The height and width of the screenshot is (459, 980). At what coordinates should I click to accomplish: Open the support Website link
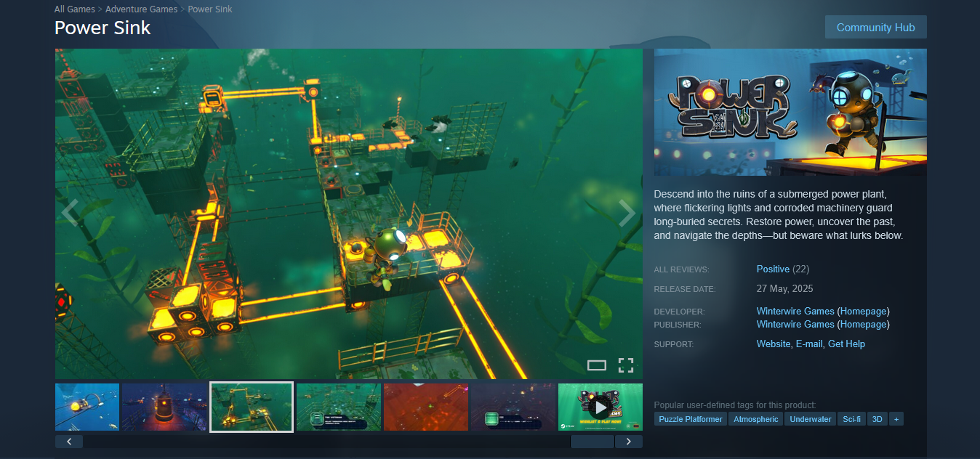[x=773, y=344]
